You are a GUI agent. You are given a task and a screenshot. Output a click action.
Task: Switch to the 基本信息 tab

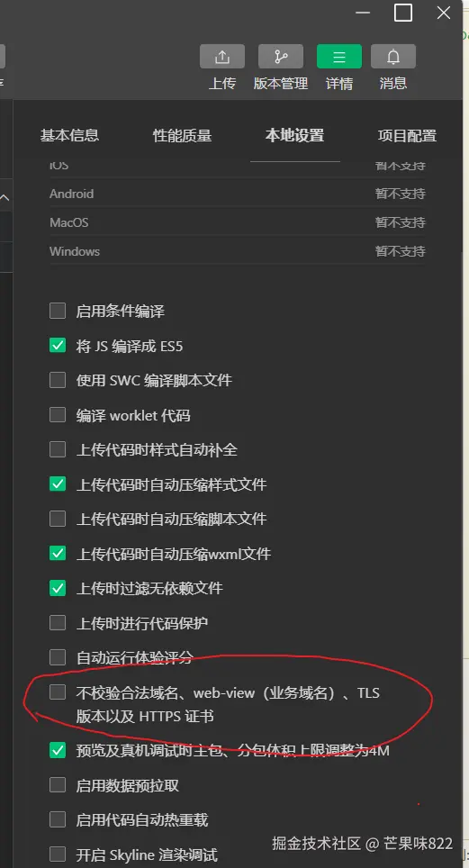pos(70,135)
